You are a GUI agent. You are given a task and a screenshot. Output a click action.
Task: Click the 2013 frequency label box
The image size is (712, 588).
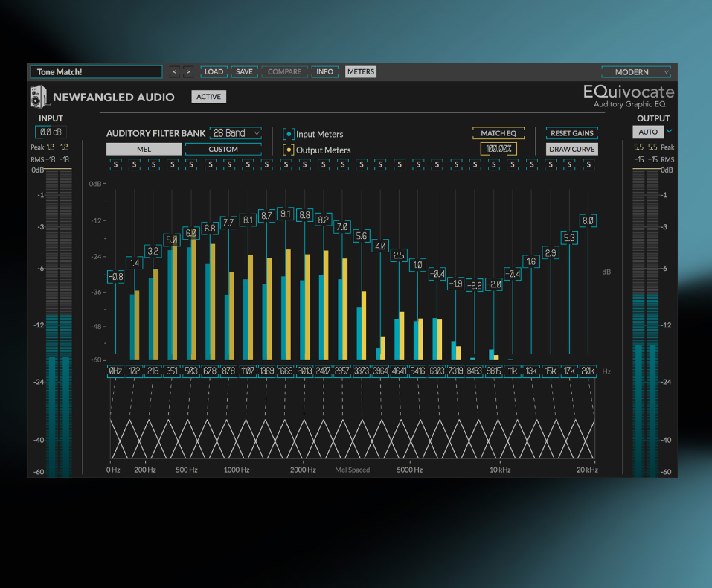pos(305,371)
